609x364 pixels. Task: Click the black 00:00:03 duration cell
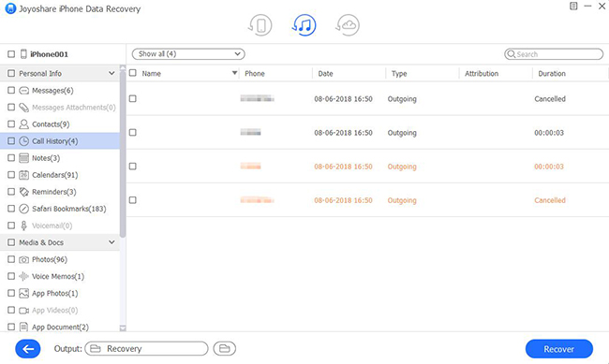549,133
